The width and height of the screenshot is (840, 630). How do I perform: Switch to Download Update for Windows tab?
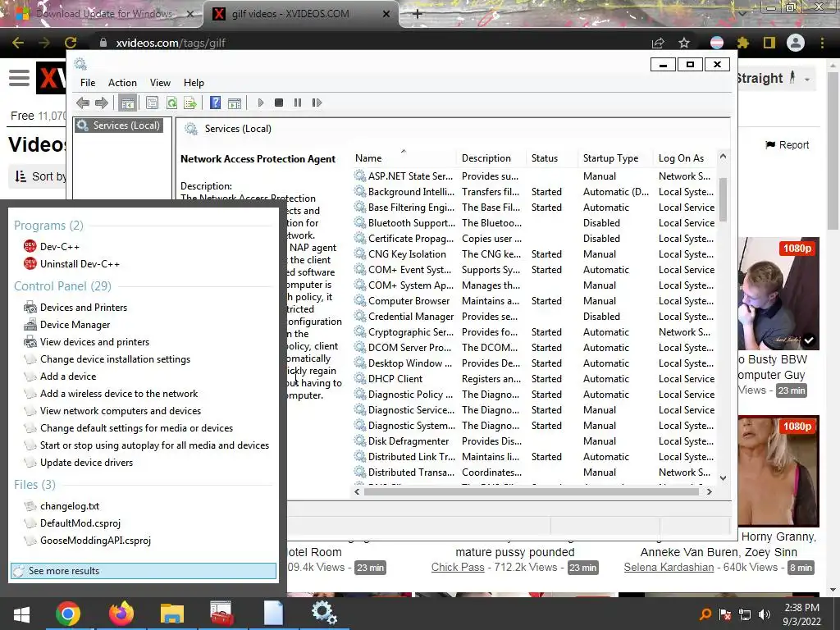pyautogui.click(x=105, y=14)
